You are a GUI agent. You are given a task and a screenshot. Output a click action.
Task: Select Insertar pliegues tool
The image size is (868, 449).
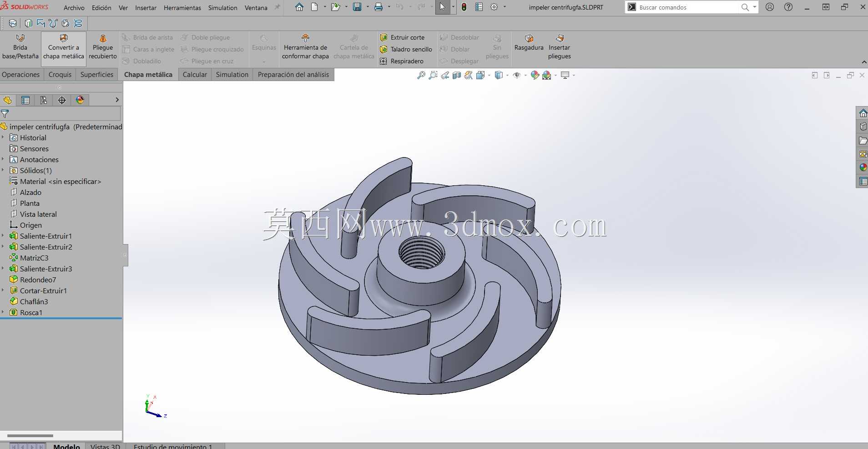click(560, 47)
